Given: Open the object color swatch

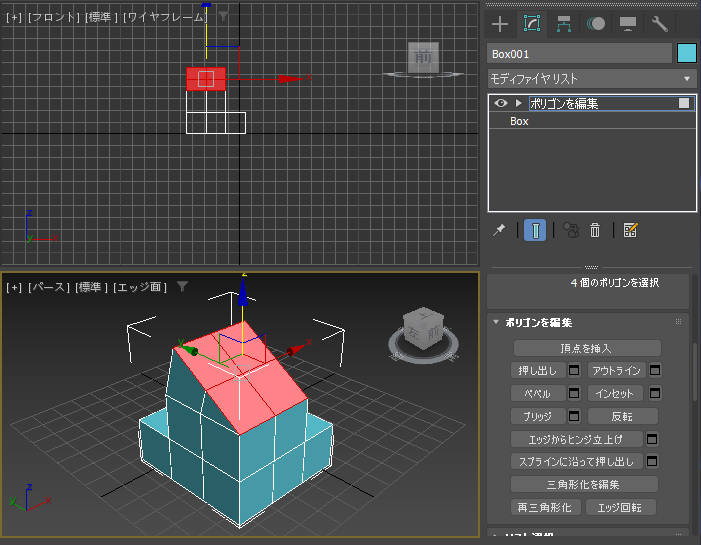Looking at the screenshot, I should tap(687, 53).
